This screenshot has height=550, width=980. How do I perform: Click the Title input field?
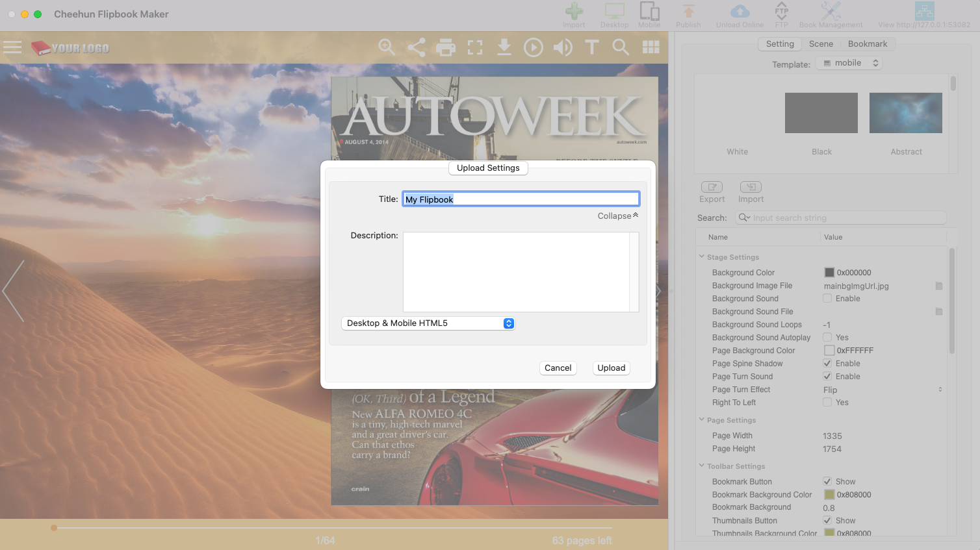521,199
